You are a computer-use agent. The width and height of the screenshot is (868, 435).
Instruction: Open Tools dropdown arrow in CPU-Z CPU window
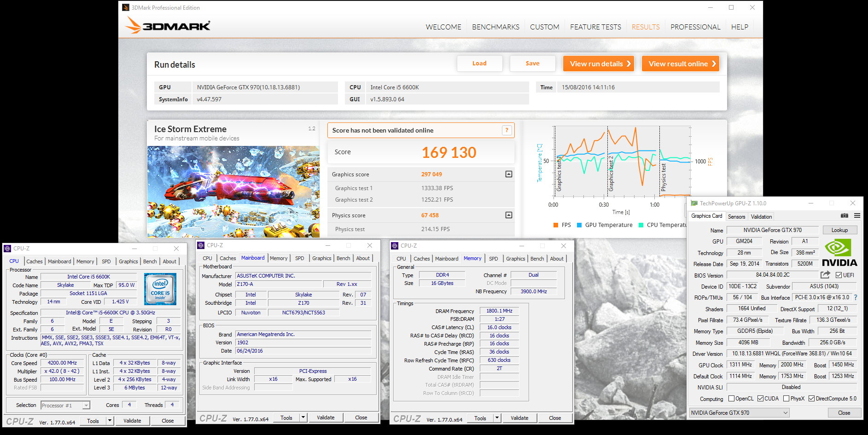point(110,421)
